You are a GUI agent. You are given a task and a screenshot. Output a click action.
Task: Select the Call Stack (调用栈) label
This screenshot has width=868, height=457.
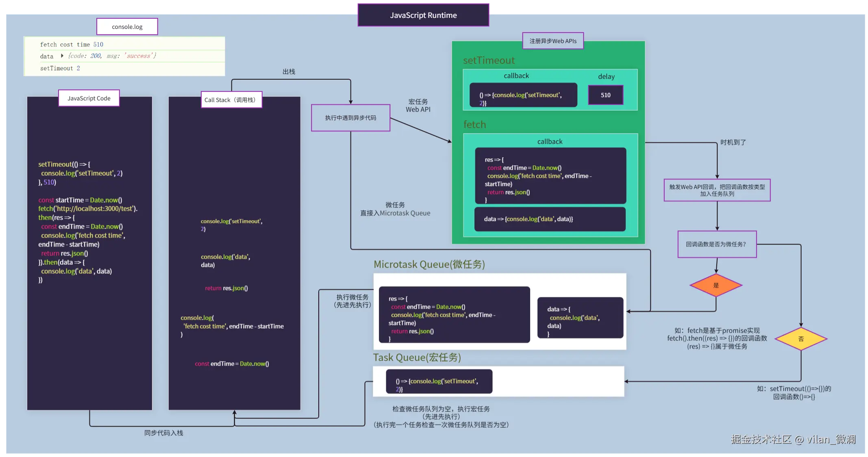point(231,100)
